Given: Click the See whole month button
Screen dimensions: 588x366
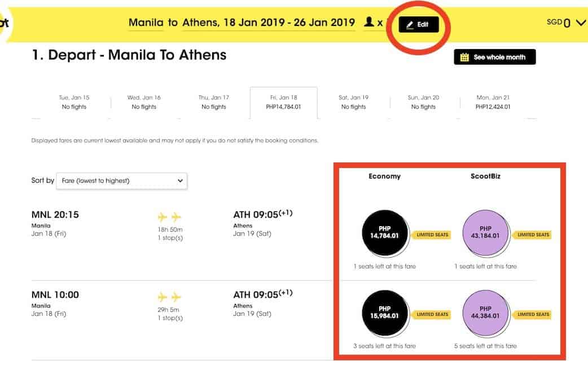Looking at the screenshot, I should (494, 57).
